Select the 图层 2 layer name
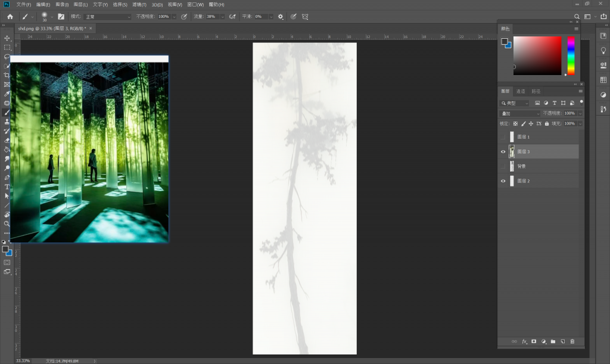Screen dimensions: 610x364 [524, 181]
